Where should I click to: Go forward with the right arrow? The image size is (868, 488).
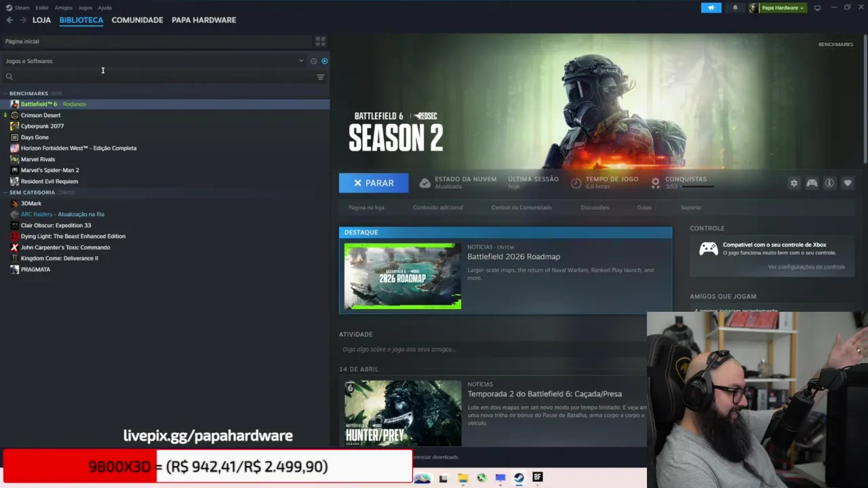point(23,20)
